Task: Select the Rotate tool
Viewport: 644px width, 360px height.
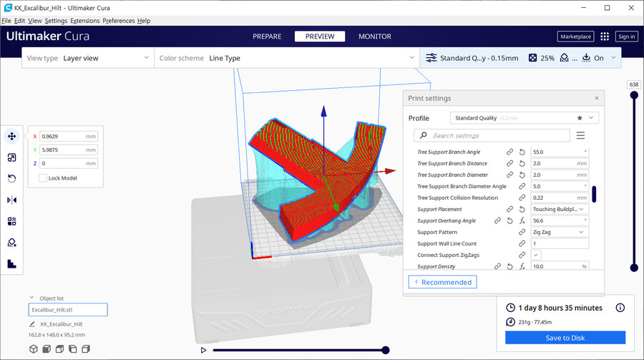Action: (11, 178)
